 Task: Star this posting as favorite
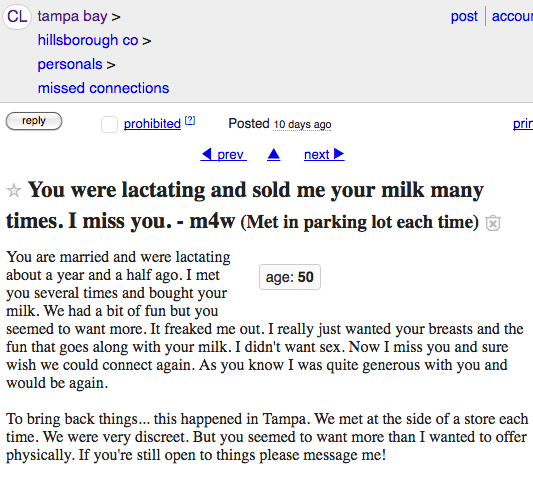[x=14, y=190]
